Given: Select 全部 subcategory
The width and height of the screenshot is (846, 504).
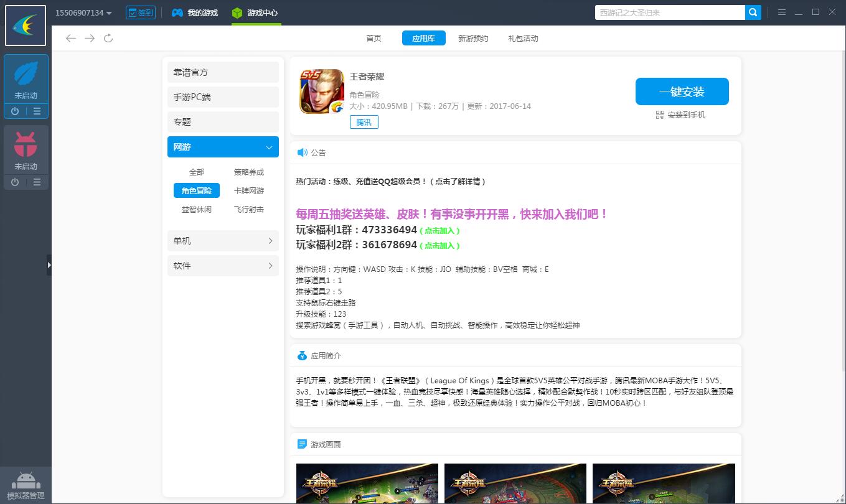Looking at the screenshot, I should coord(197,172).
